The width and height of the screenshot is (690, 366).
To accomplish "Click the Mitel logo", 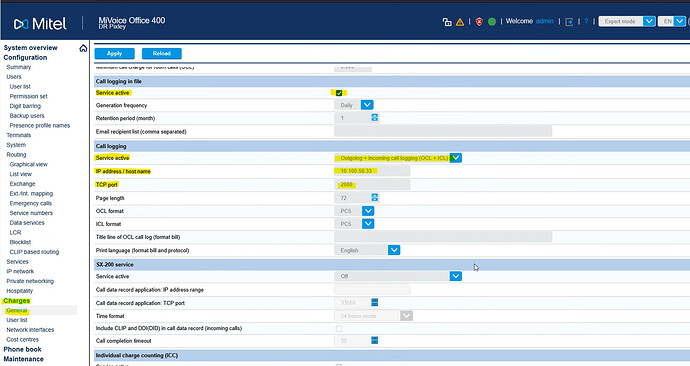I will tap(40, 23).
